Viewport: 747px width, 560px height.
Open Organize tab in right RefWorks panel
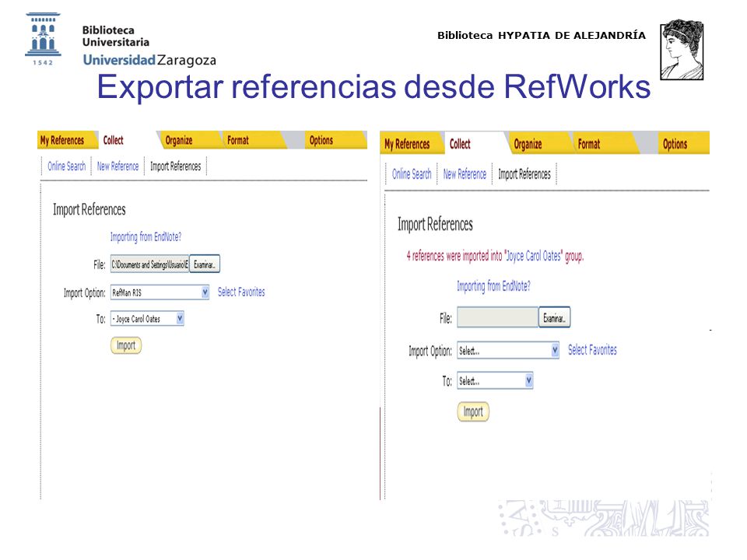tap(528, 144)
